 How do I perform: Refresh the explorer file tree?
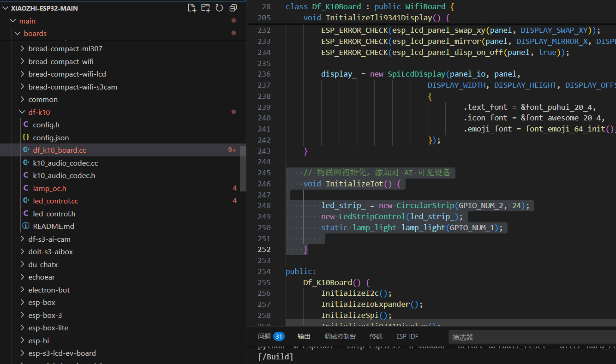tap(219, 7)
